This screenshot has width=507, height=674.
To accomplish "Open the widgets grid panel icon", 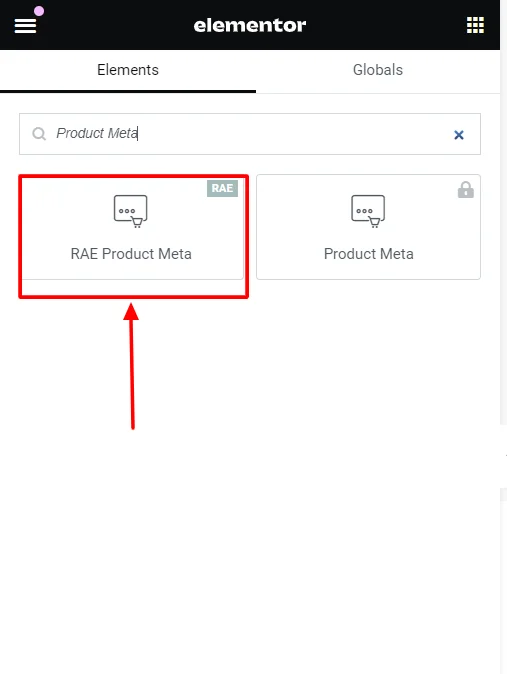I will [475, 25].
